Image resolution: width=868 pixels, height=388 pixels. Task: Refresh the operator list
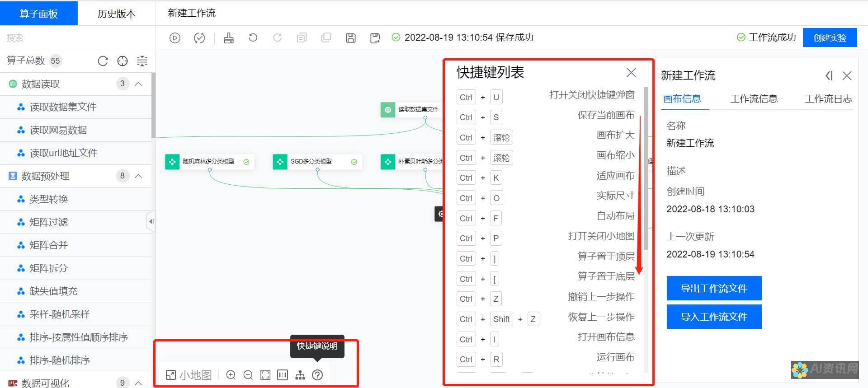click(103, 61)
